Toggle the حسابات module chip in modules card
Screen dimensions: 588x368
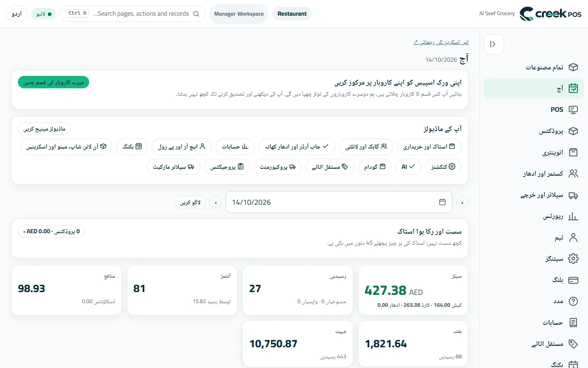click(235, 147)
